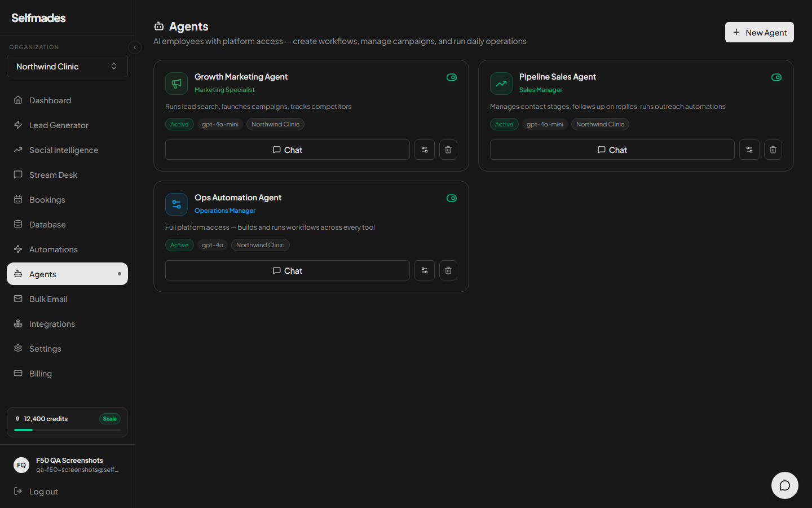812x508 pixels.
Task: Open Bookings section
Action: pyautogui.click(x=67, y=199)
